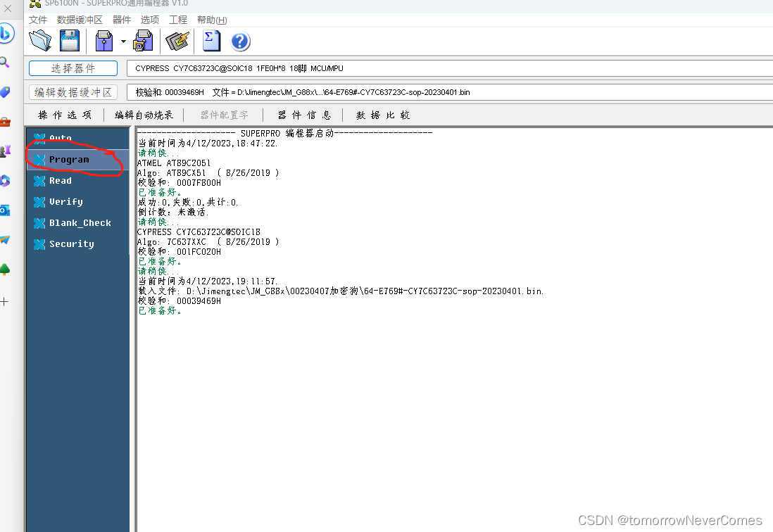
Task: Click the X icon beside Program
Action: [x=39, y=160]
